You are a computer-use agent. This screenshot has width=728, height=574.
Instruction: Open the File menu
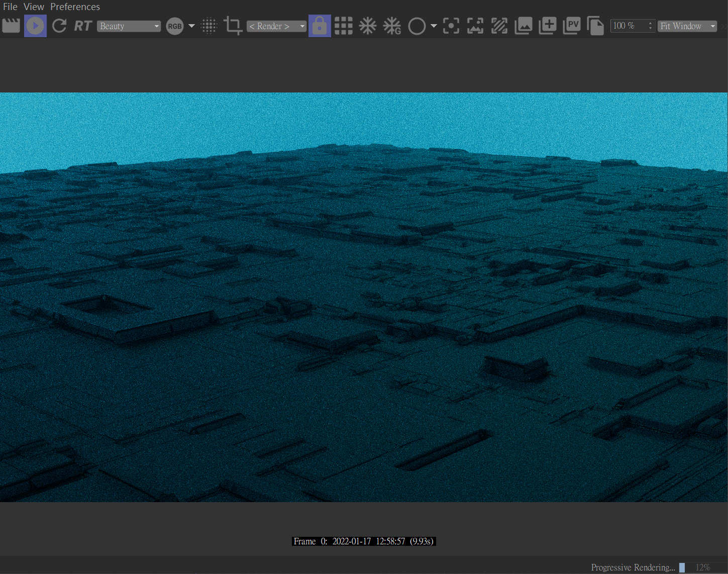coord(10,7)
